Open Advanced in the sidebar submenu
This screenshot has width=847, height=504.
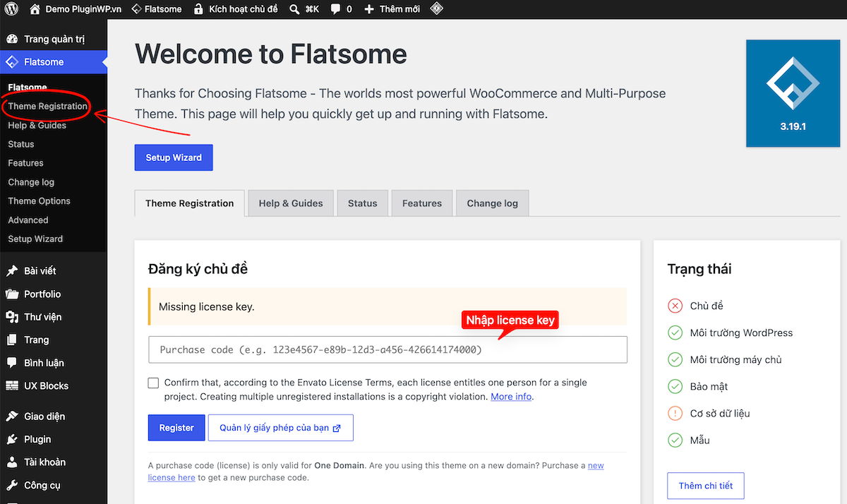pyautogui.click(x=28, y=220)
